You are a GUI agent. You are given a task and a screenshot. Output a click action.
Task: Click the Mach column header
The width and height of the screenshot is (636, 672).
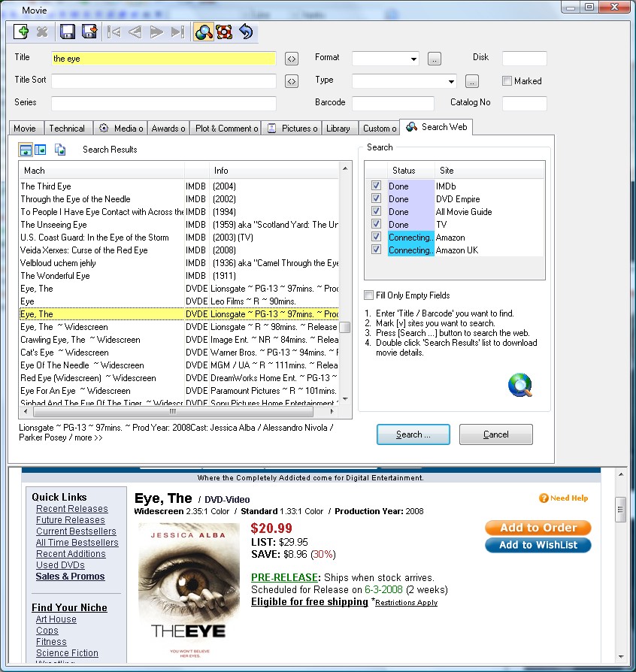[101, 171]
